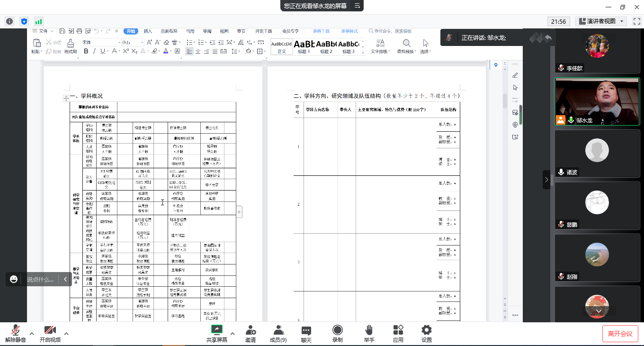This screenshot has width=644, height=346.
Task: Turn on camera with 开启视频
Action: coord(50,333)
